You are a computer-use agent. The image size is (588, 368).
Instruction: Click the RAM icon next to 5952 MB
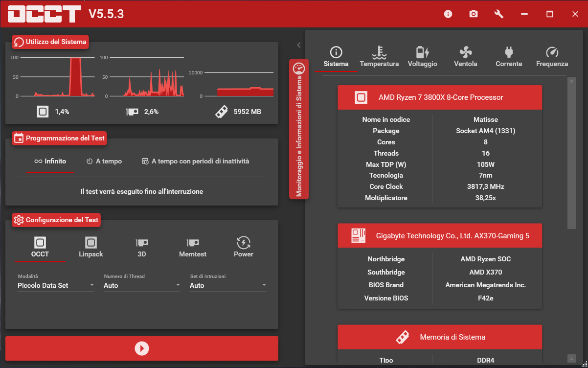(222, 112)
